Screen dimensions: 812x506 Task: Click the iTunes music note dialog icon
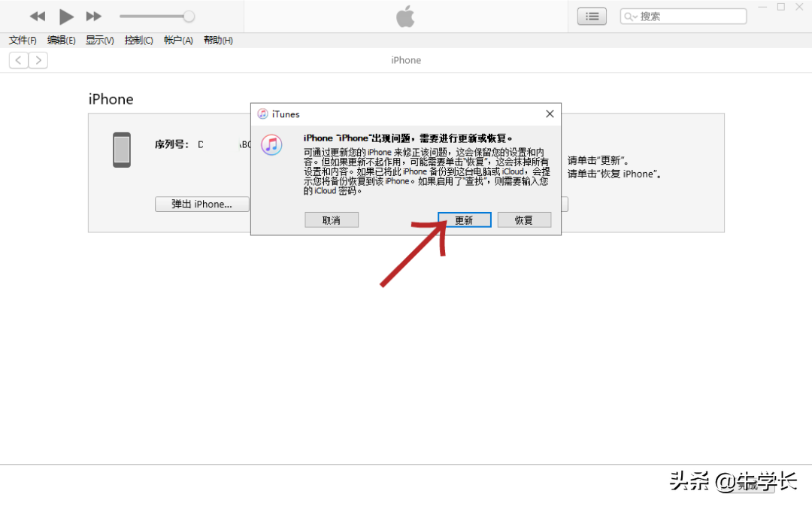tap(272, 145)
